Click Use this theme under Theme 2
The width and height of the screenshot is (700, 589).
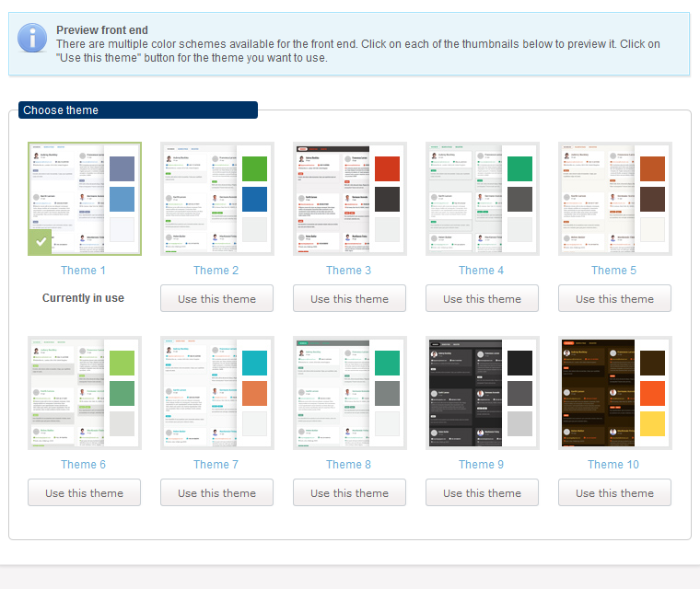tap(217, 298)
